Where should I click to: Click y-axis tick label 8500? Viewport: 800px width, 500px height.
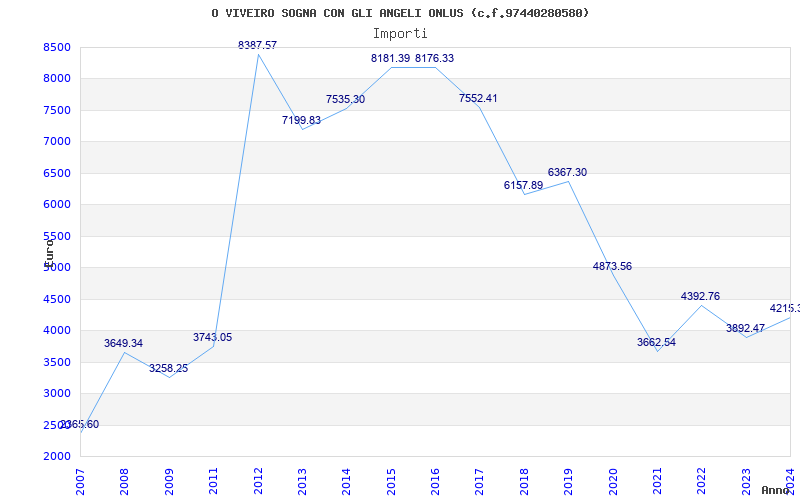pos(57,47)
